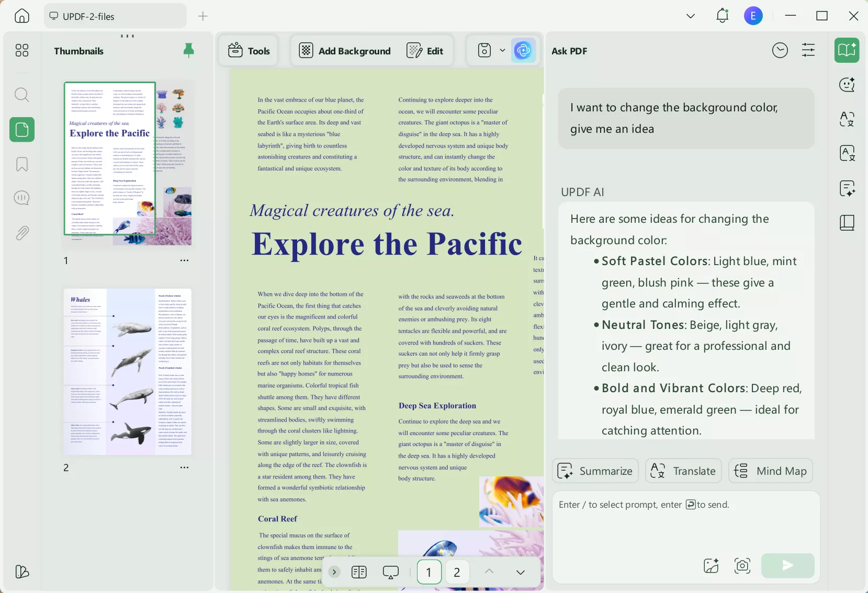Open Ask PDF settings sliders icon

(808, 50)
